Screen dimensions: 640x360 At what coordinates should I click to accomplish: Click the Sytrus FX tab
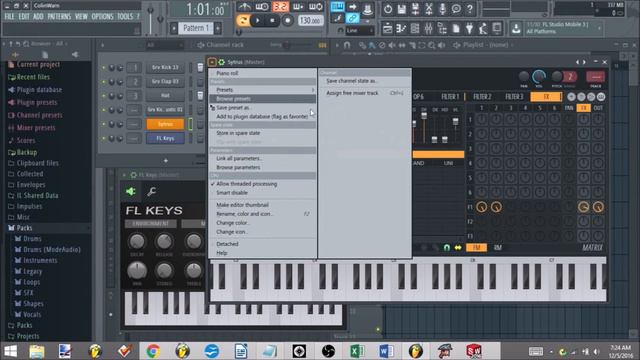pos(546,97)
